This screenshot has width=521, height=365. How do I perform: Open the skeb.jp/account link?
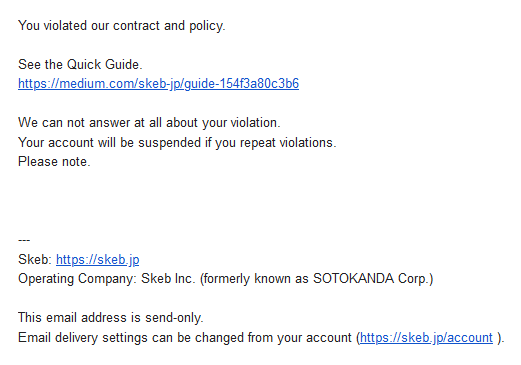pyautogui.click(x=426, y=338)
